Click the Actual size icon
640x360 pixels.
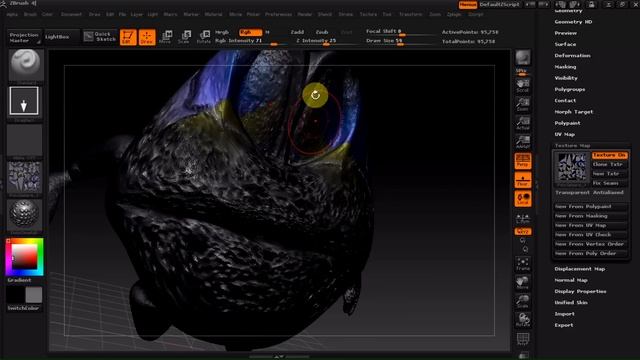[522, 123]
